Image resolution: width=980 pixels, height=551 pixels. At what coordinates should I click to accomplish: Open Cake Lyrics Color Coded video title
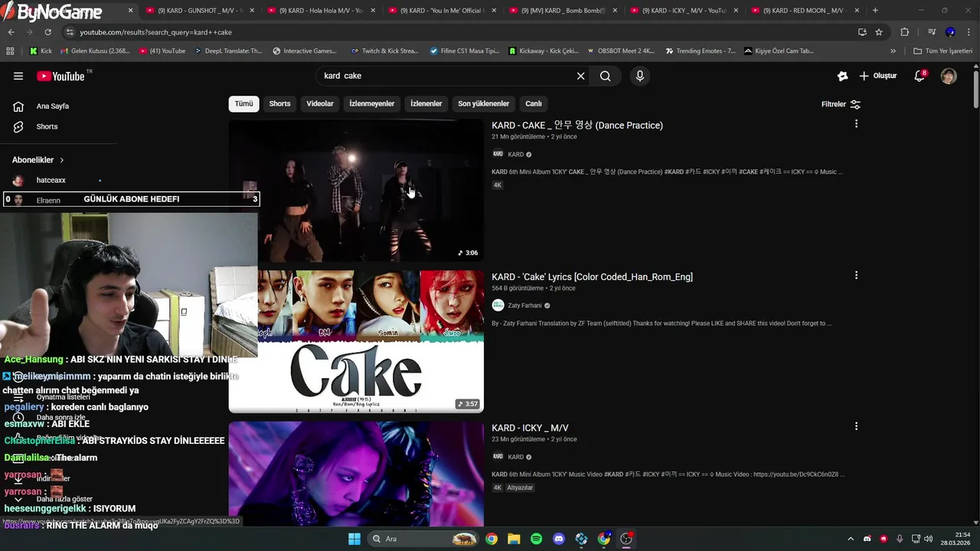pos(592,277)
